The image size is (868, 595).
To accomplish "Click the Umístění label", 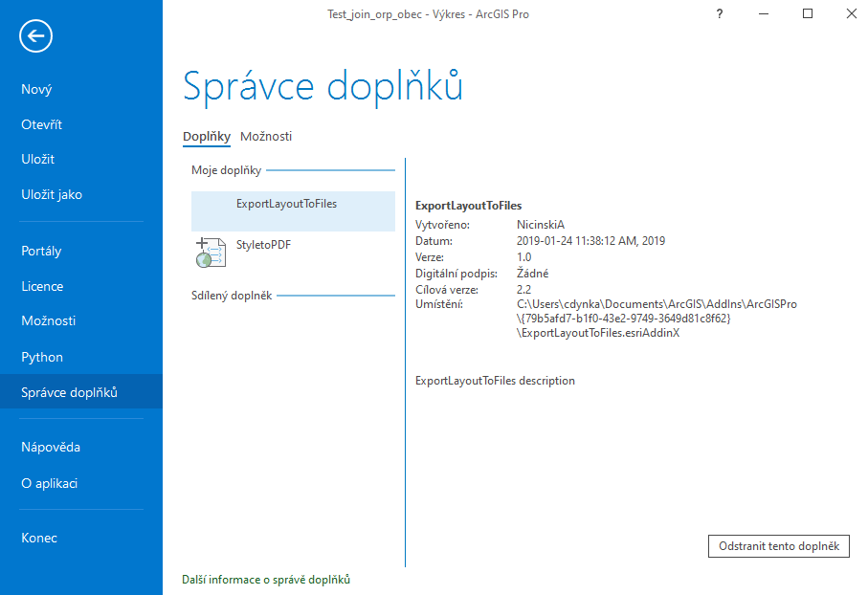I will (x=439, y=304).
